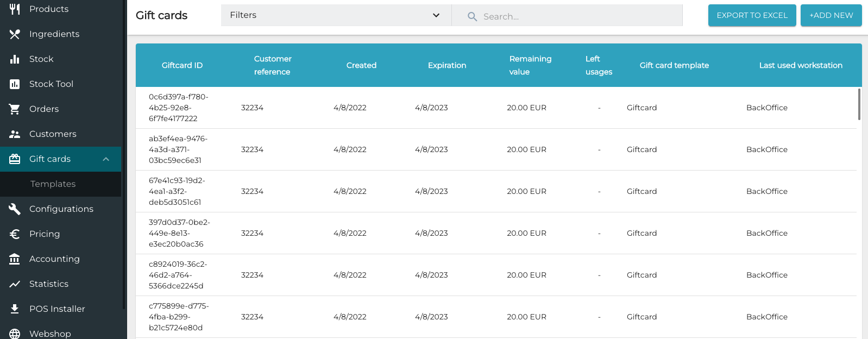Click the Products fork-and-knife icon
Screen dimensions: 868x339
[x=15, y=9]
